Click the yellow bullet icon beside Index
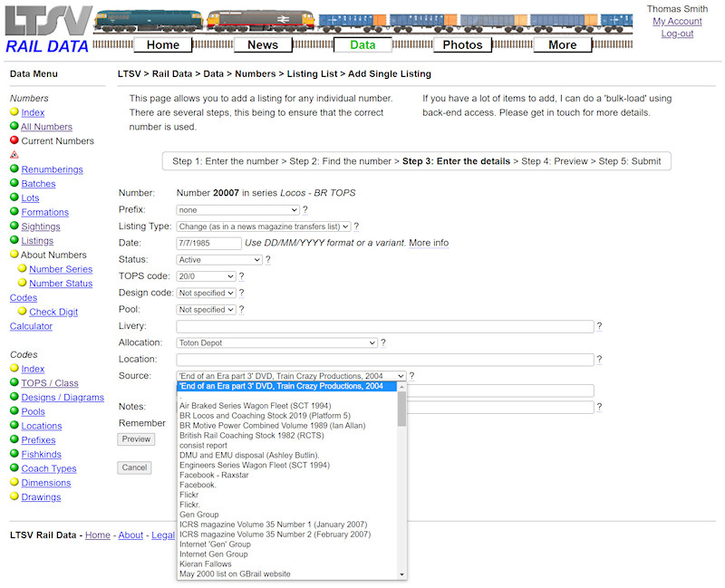Screen dimensions: 725x588 click(12, 112)
